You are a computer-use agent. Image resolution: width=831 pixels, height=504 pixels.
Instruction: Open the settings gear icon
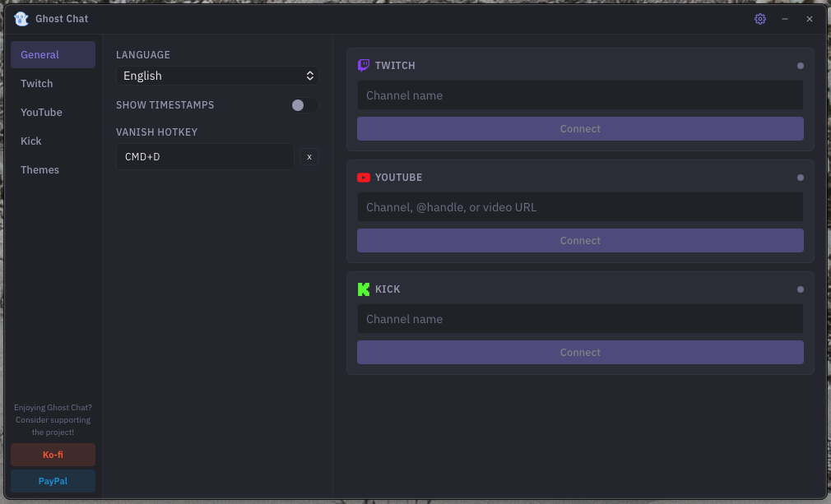pos(759,18)
